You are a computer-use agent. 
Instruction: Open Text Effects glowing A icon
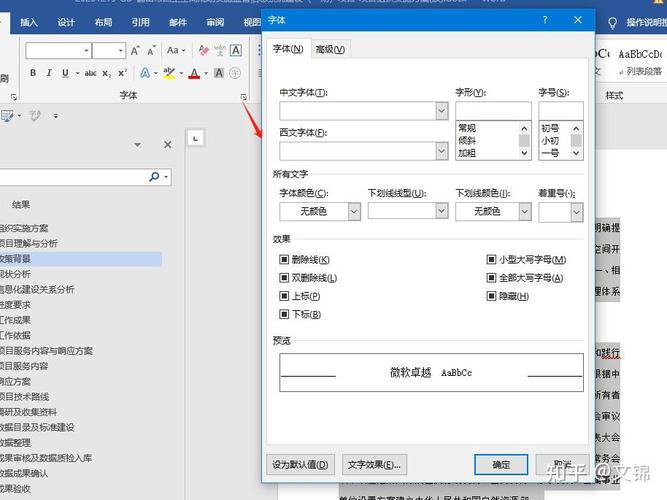point(145,73)
